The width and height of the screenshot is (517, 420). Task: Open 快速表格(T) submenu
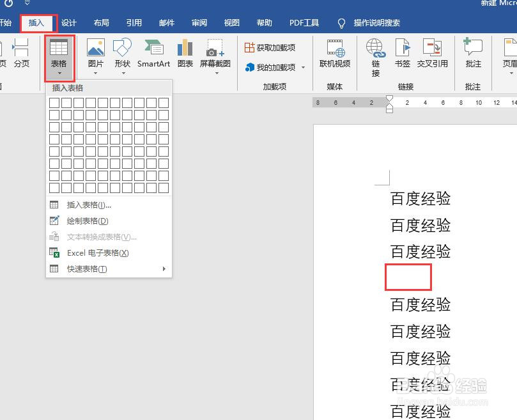[x=109, y=269]
